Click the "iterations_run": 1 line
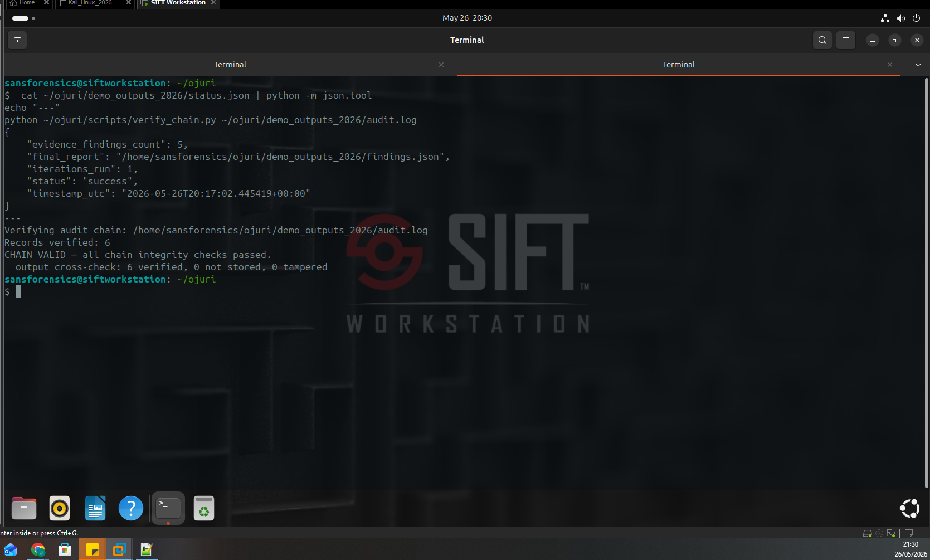 (x=82, y=169)
